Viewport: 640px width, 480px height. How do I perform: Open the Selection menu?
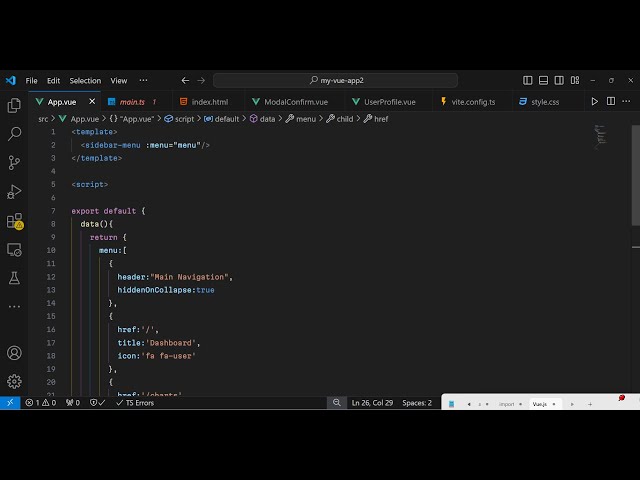(85, 80)
